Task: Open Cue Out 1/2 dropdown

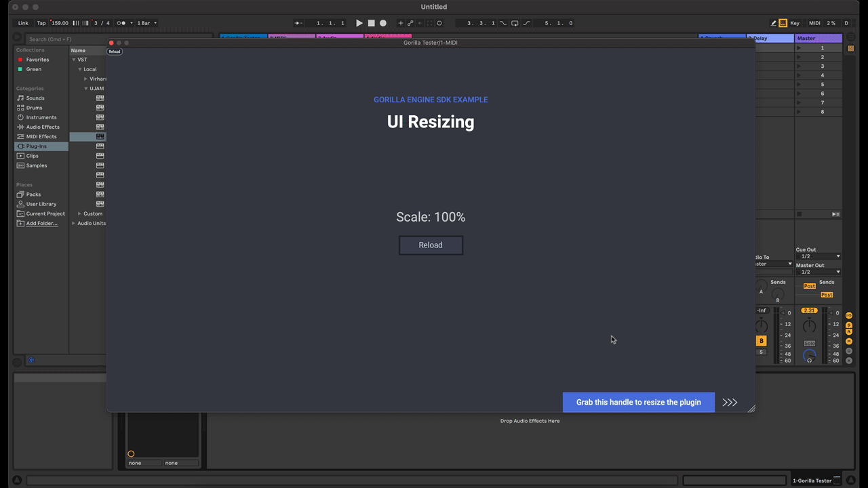Action: coord(818,256)
